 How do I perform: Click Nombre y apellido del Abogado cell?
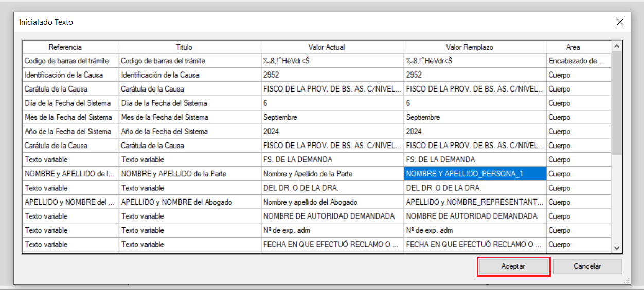[332, 202]
